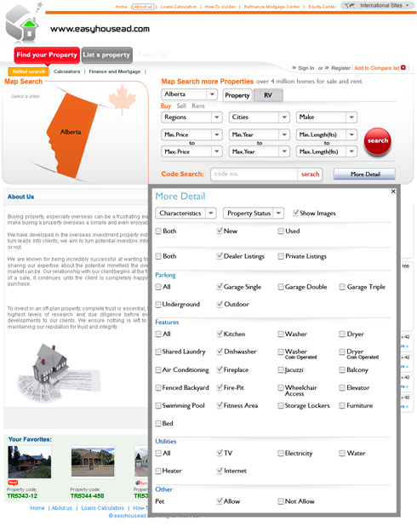Open the International Sites dropdown
This screenshot has width=417, height=532.
[x=378, y=5]
